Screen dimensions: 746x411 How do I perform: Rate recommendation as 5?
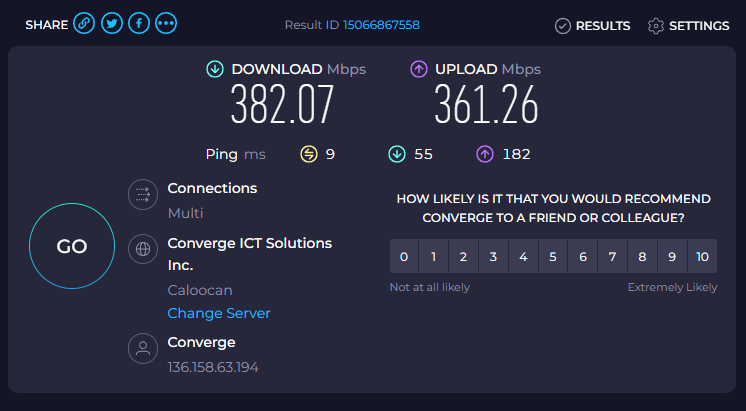point(553,256)
